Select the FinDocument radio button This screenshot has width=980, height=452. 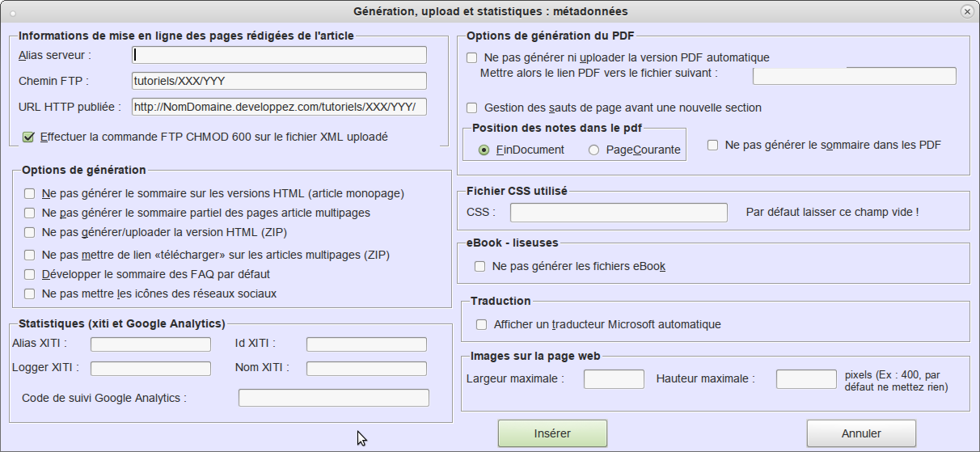click(x=484, y=150)
